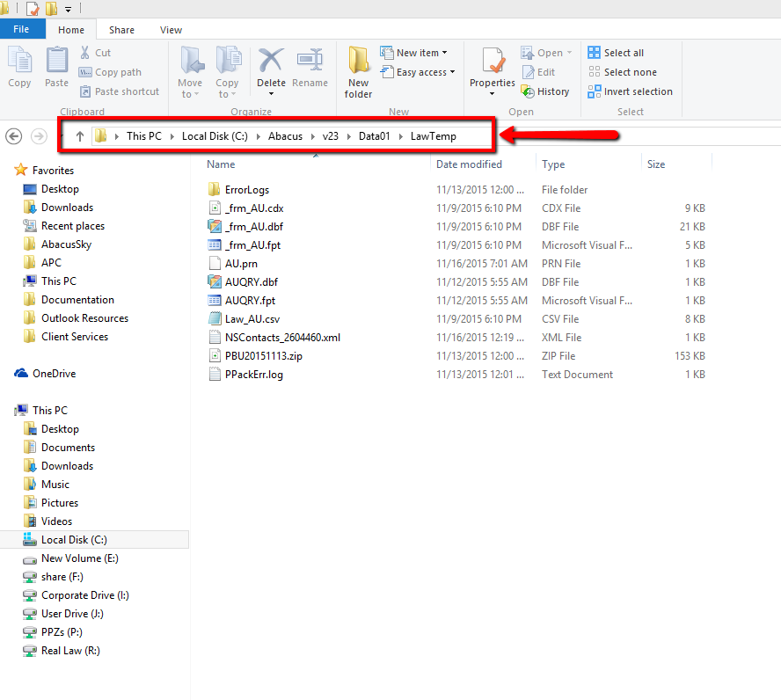Switch to the View ribbon tab
The image size is (781, 700).
[x=171, y=30]
